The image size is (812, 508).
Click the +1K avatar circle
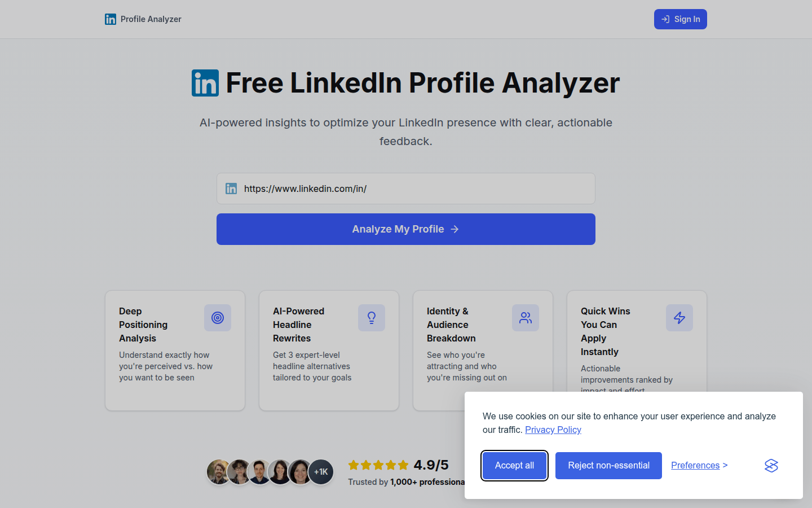[321, 472]
